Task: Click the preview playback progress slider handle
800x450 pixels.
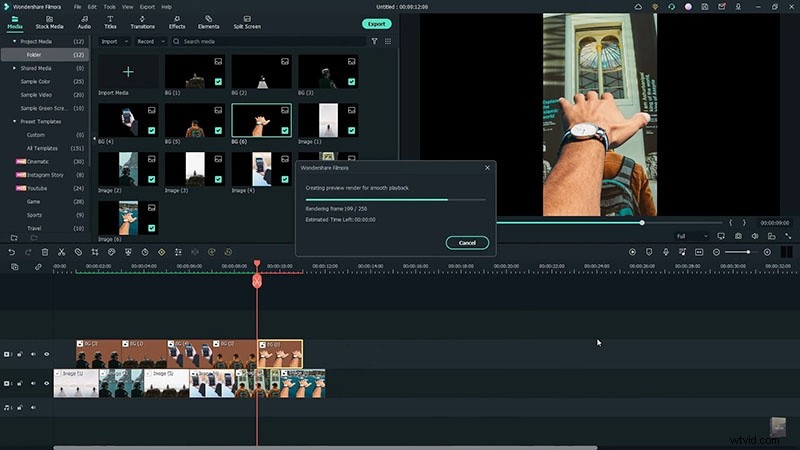Action: point(642,223)
